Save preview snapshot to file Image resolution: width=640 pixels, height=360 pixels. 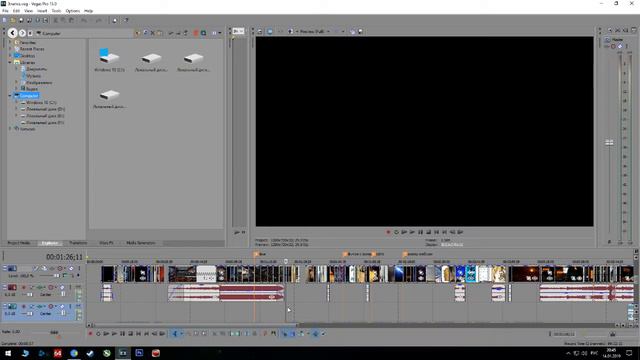tap(360, 31)
